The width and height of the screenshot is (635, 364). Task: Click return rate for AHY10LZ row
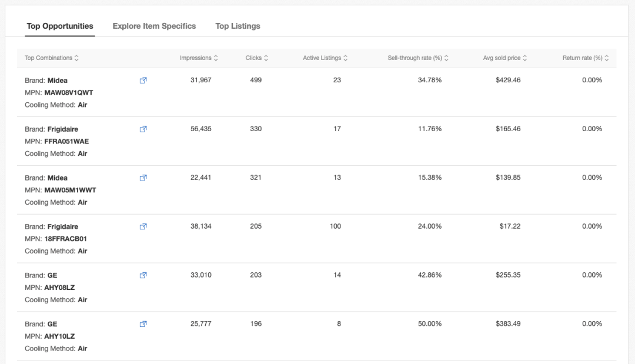point(592,323)
